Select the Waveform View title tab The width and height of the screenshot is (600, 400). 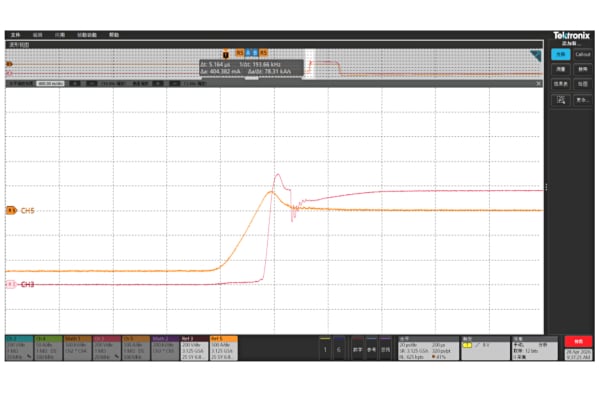[x=19, y=45]
